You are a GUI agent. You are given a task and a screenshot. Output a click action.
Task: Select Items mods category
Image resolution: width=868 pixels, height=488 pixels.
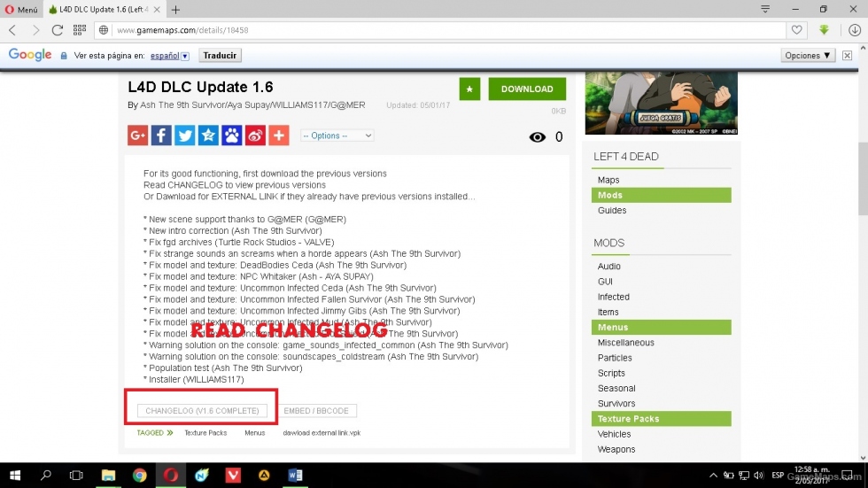click(x=608, y=312)
